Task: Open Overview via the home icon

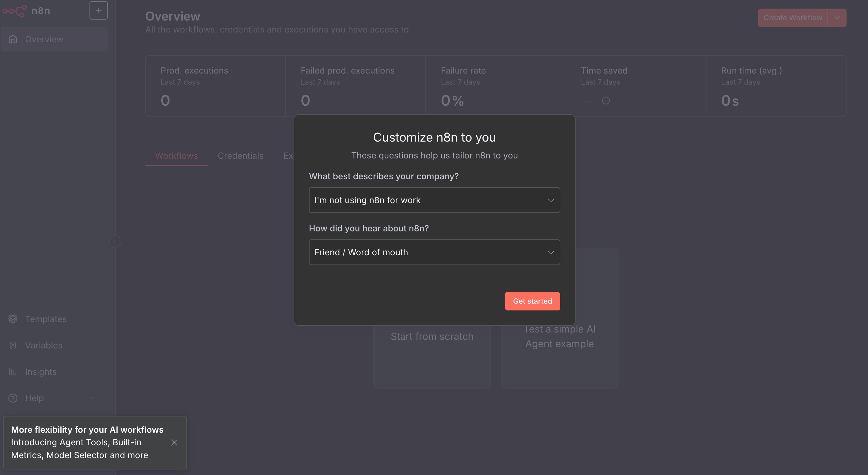Action: pos(13,40)
